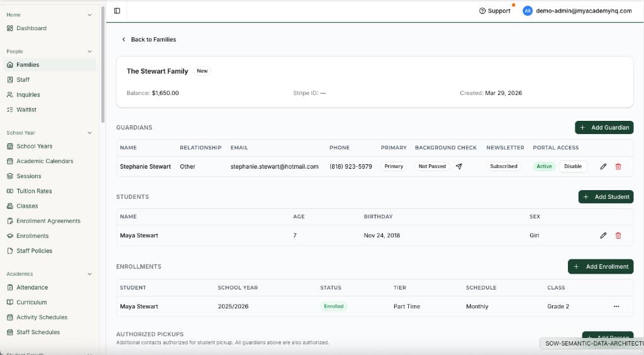Viewport: 644px width, 355px height.
Task: Click the Monthly schedule cell
Action: [477, 307]
